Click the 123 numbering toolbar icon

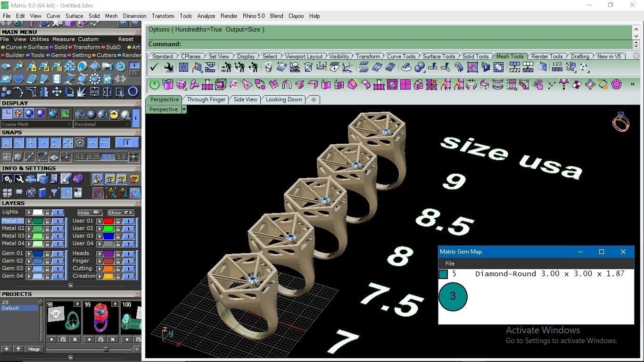[x=557, y=67]
